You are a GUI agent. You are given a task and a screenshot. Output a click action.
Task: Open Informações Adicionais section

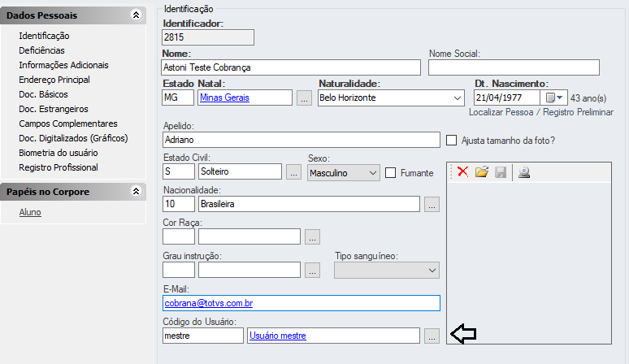click(x=63, y=65)
